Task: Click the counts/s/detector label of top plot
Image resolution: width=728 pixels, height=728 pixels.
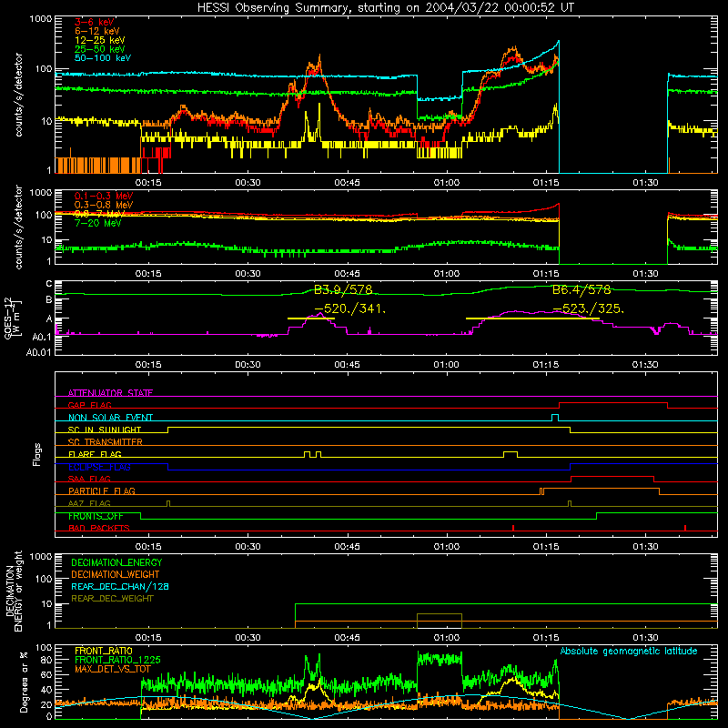Action: 18,95
